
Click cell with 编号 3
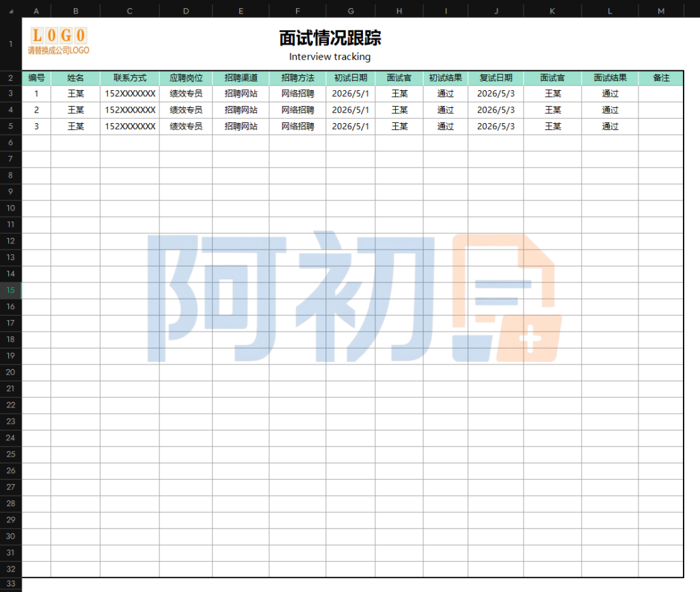point(36,126)
